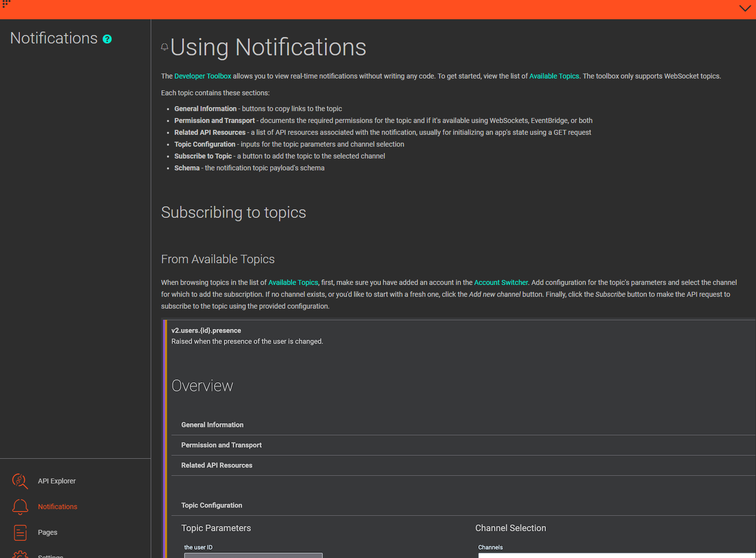Image resolution: width=756 pixels, height=558 pixels.
Task: Click the help question mark beside Notifications
Action: pos(107,39)
